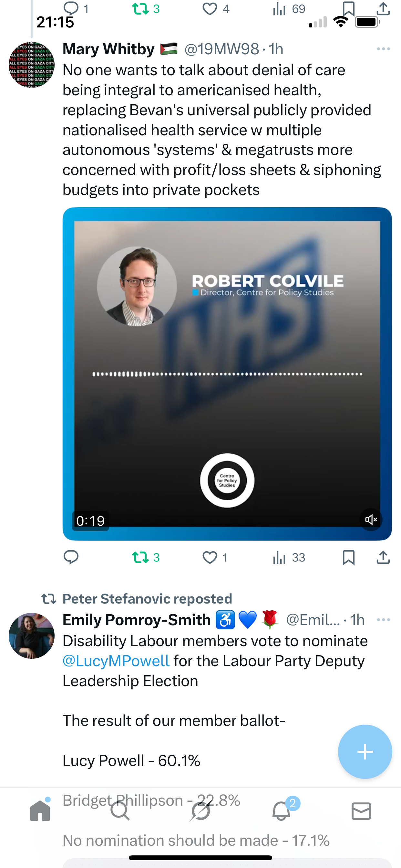Share Mary Whitby's tweet
The height and width of the screenshot is (868, 401).
click(x=383, y=557)
